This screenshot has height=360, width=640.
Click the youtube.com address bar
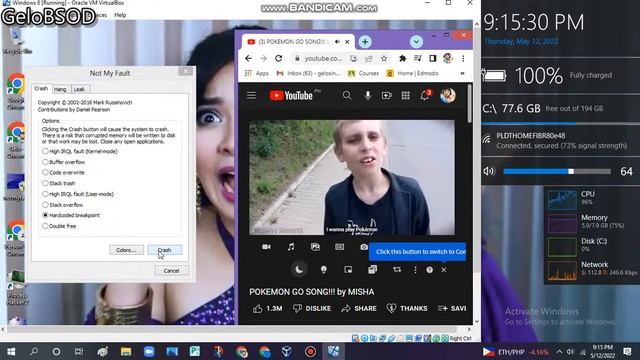click(322, 59)
